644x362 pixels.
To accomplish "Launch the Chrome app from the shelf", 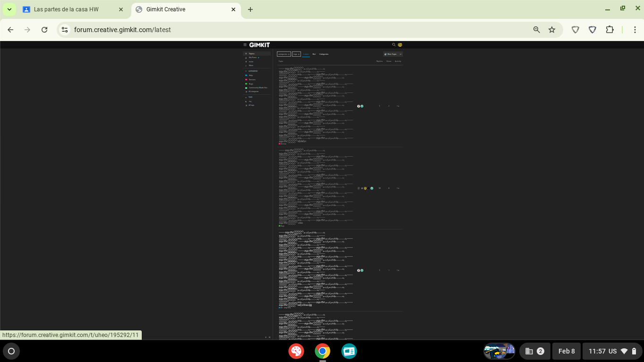I will [x=322, y=351].
